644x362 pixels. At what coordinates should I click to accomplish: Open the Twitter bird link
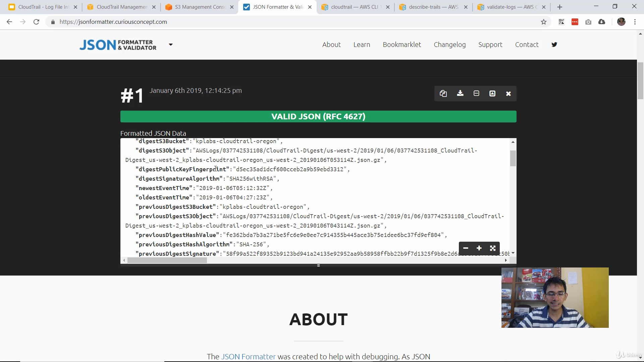click(x=554, y=45)
